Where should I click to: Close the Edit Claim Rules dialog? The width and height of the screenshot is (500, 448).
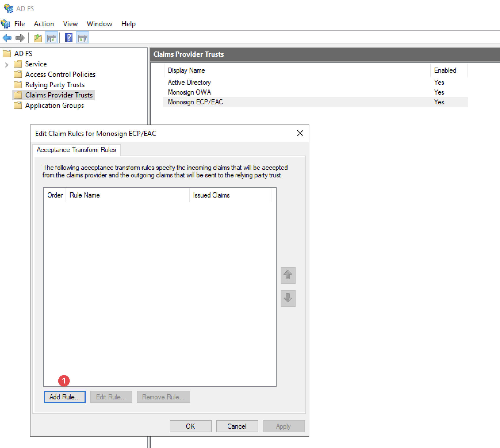300,133
